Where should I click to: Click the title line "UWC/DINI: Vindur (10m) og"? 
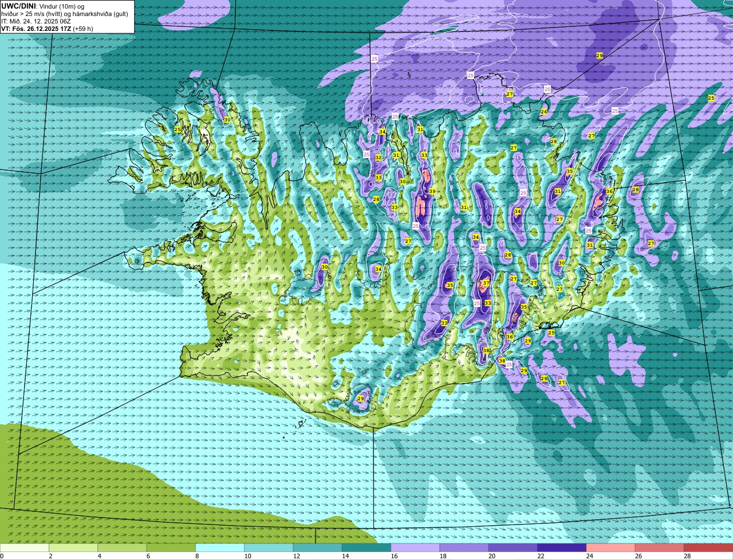pyautogui.click(x=43, y=6)
